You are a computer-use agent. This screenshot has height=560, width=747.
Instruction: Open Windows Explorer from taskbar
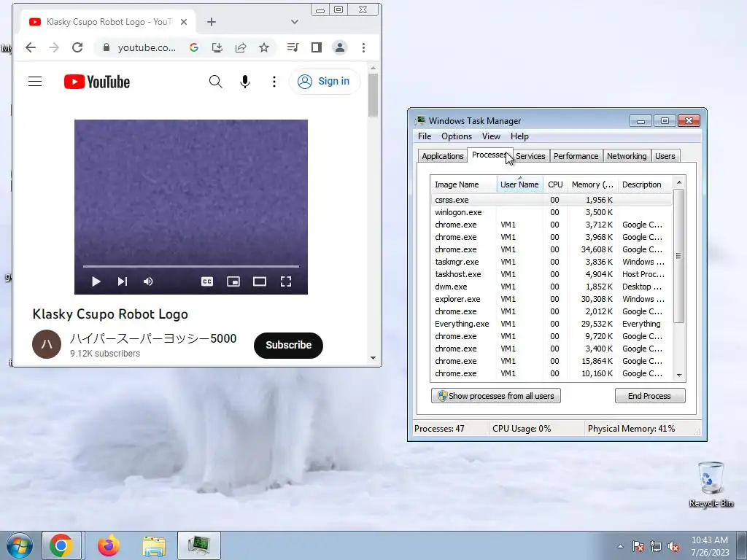coord(155,545)
